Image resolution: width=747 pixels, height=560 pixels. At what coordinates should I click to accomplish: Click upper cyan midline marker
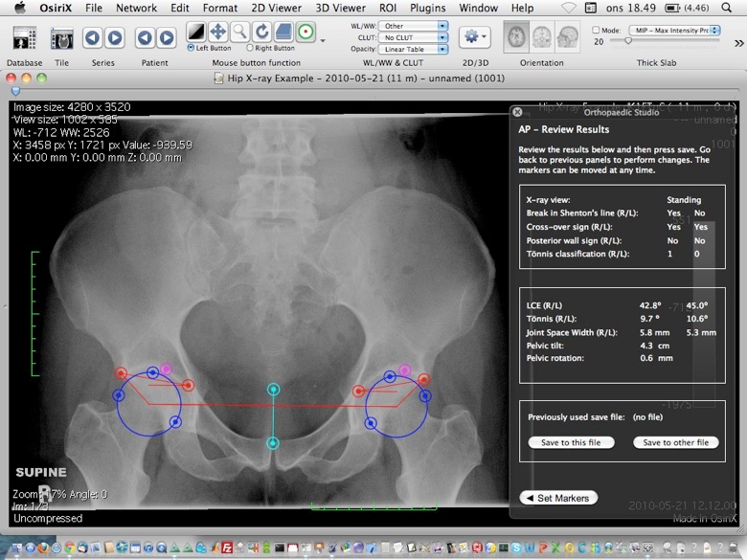click(273, 390)
